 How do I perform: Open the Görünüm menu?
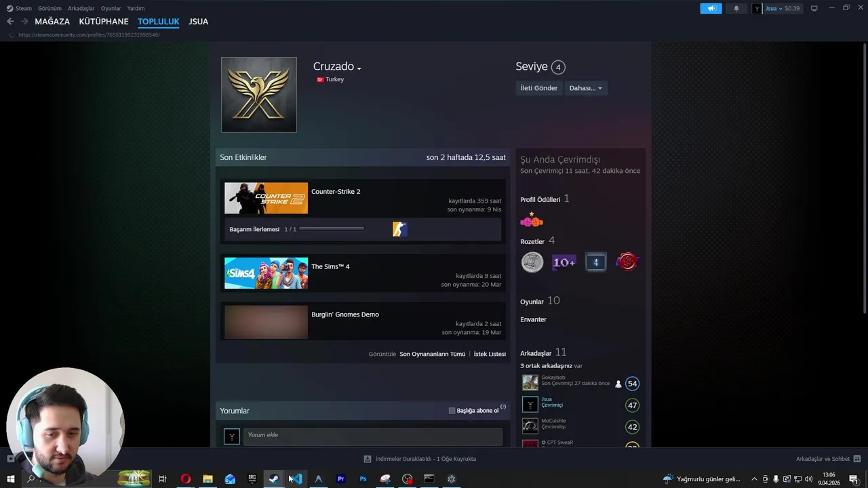tap(50, 8)
